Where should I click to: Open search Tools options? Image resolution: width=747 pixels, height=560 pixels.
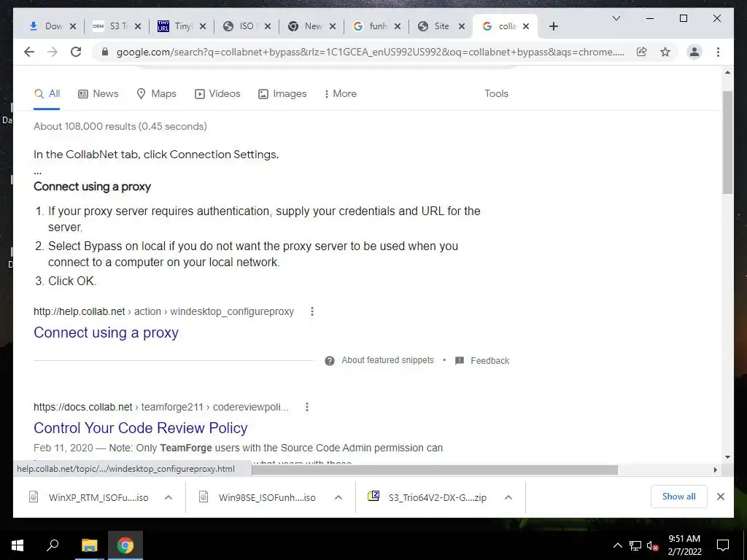(496, 94)
